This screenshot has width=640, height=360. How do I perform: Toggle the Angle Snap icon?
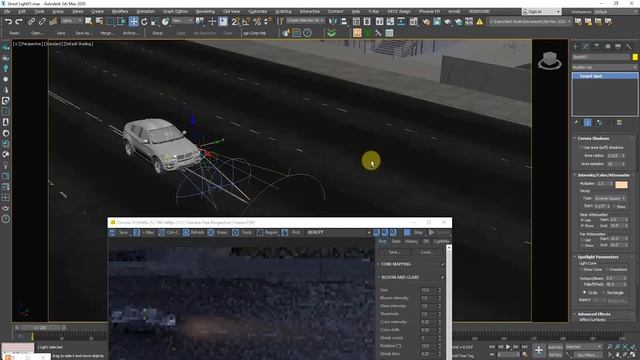coord(246,22)
